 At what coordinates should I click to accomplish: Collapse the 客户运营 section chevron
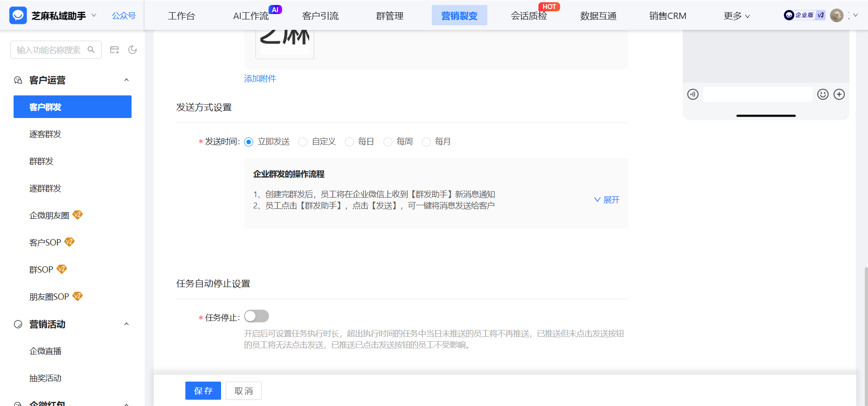tap(127, 80)
